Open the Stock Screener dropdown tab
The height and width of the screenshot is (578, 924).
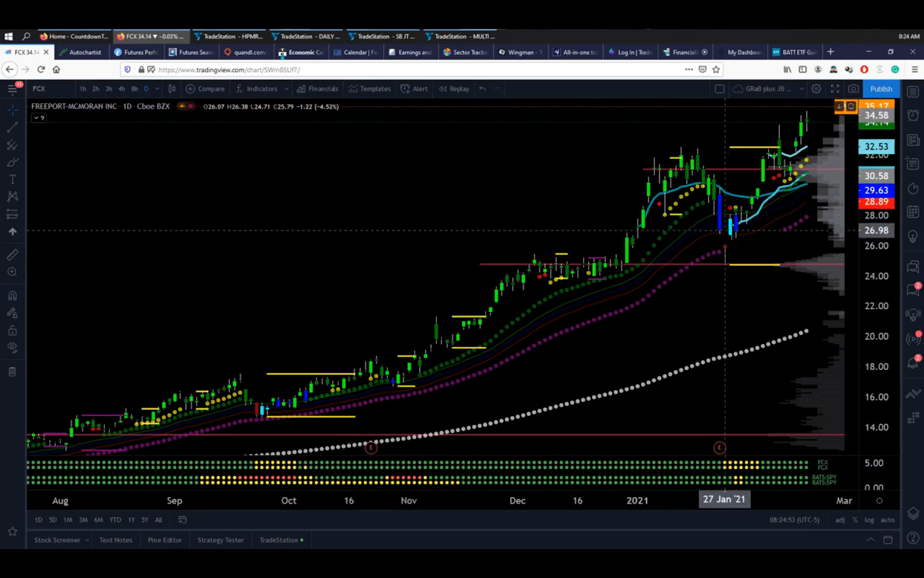coord(61,540)
